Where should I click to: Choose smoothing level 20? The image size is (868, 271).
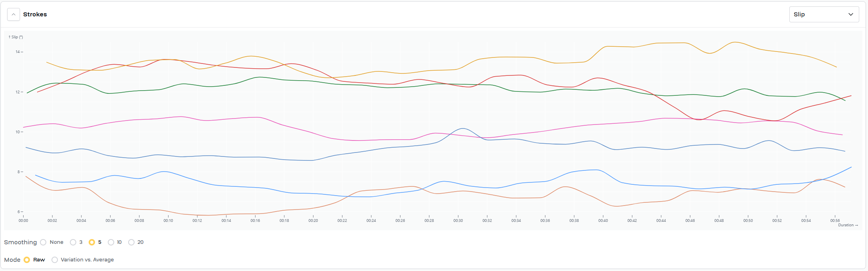131,242
